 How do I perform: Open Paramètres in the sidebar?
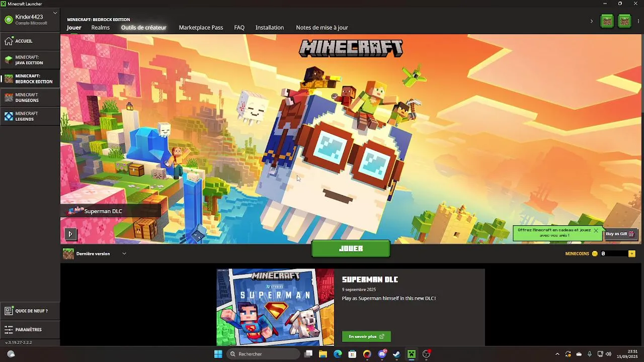(30, 330)
